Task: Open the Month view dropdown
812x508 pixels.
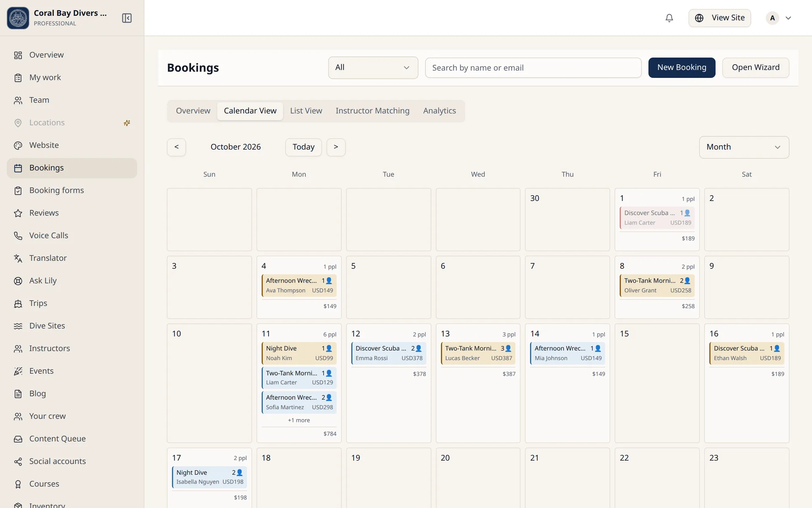Action: [744, 147]
